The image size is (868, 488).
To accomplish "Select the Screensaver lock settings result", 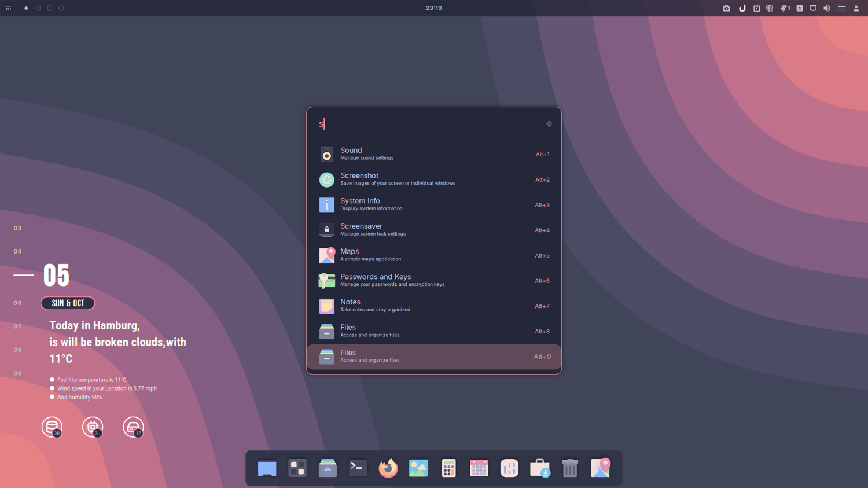I will pyautogui.click(x=434, y=230).
